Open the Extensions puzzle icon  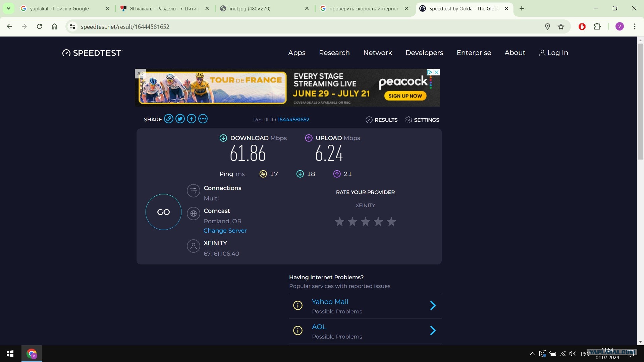pyautogui.click(x=597, y=26)
